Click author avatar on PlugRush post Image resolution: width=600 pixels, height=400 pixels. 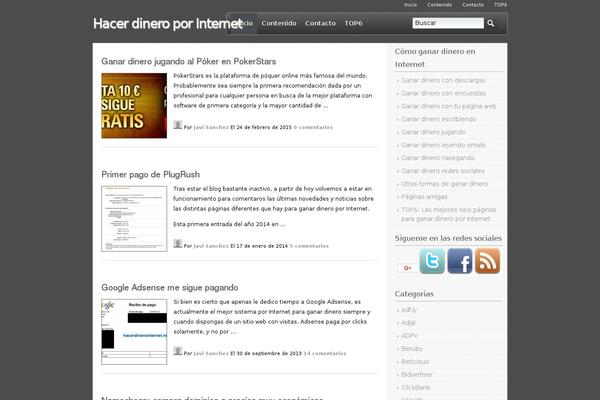pos(178,243)
